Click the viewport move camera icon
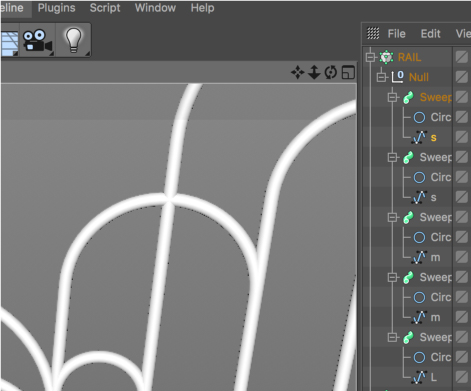The height and width of the screenshot is (391, 471). [x=297, y=72]
